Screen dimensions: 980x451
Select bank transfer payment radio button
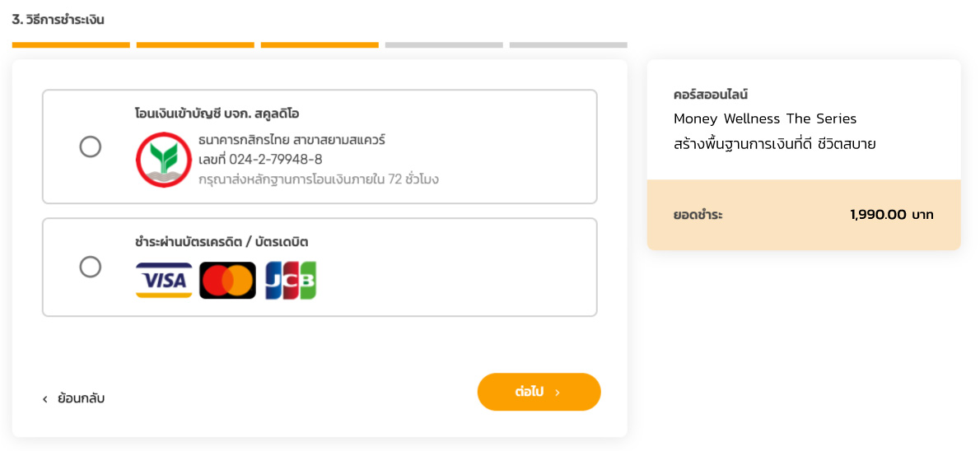pyautogui.click(x=91, y=146)
